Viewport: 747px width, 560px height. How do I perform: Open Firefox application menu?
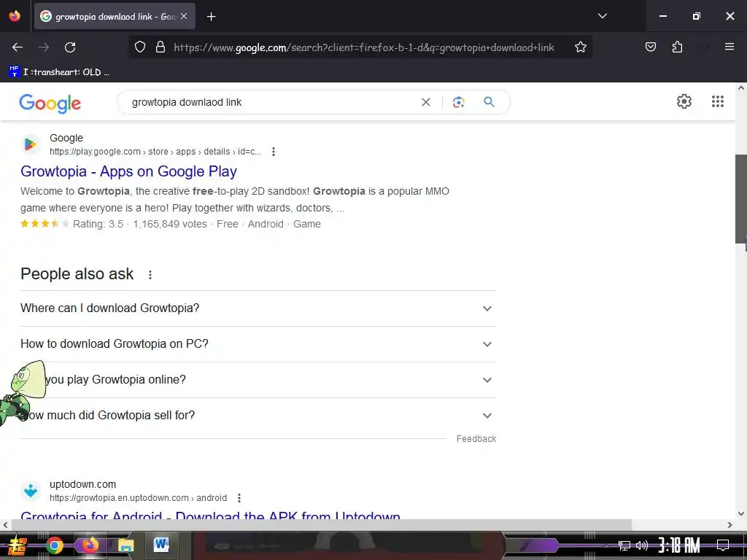[x=729, y=47]
